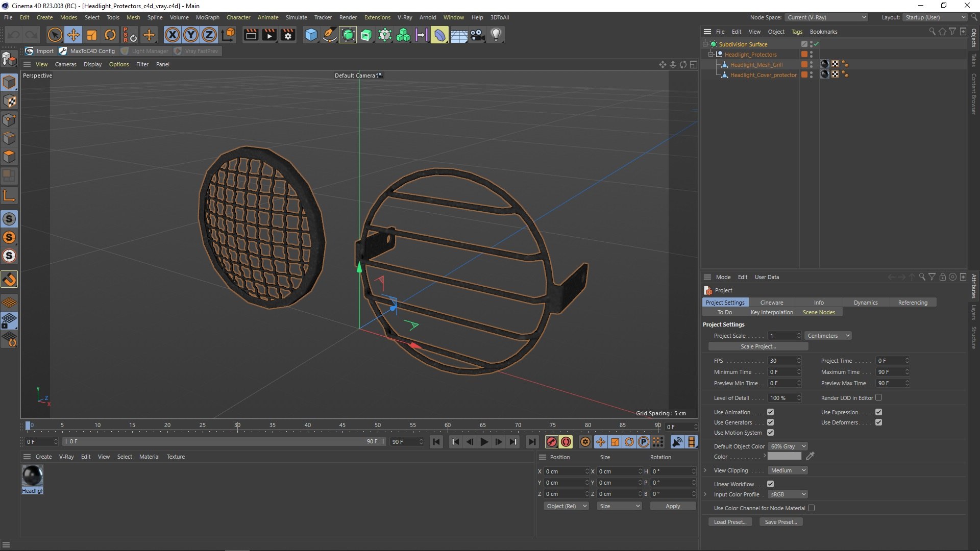Click the gray Color swatch
The image size is (980, 551).
point(785,457)
